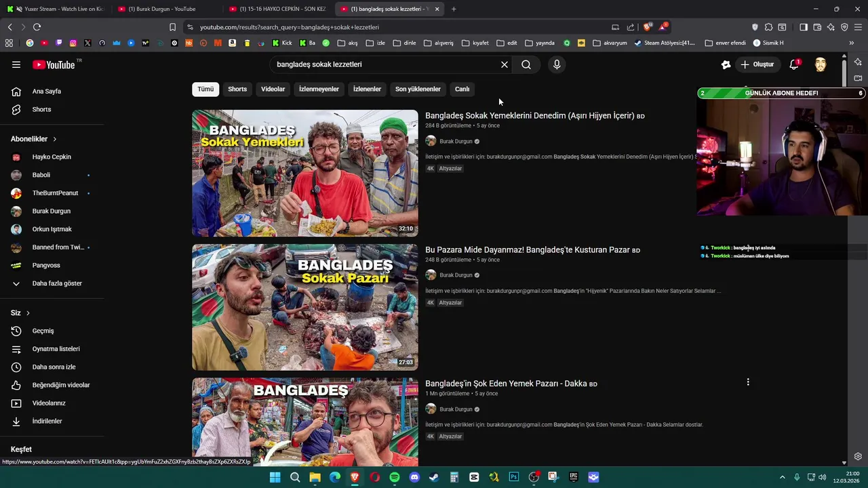Go back in browser history
The width and height of the screenshot is (868, 488).
click(9, 27)
